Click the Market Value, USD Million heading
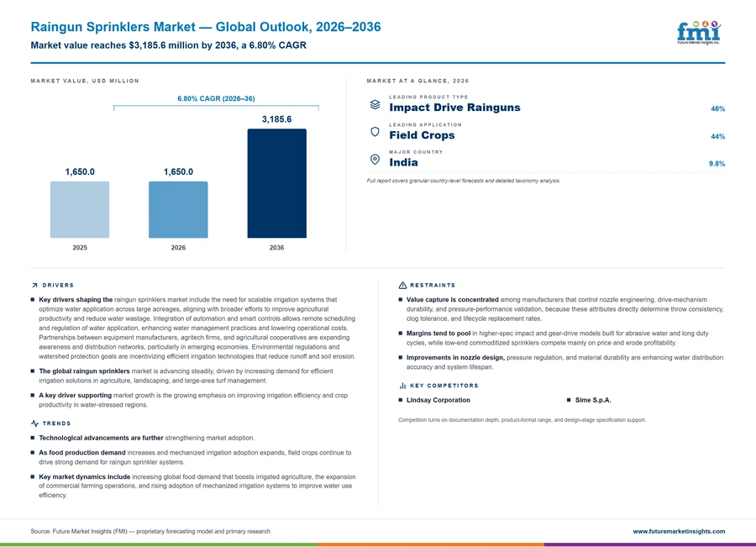 (85, 81)
